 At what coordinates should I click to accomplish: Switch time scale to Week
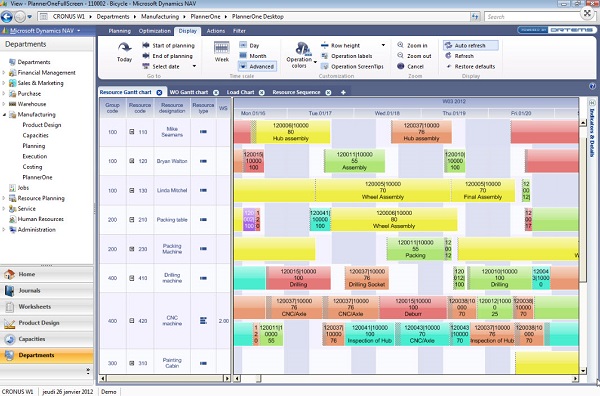point(222,52)
